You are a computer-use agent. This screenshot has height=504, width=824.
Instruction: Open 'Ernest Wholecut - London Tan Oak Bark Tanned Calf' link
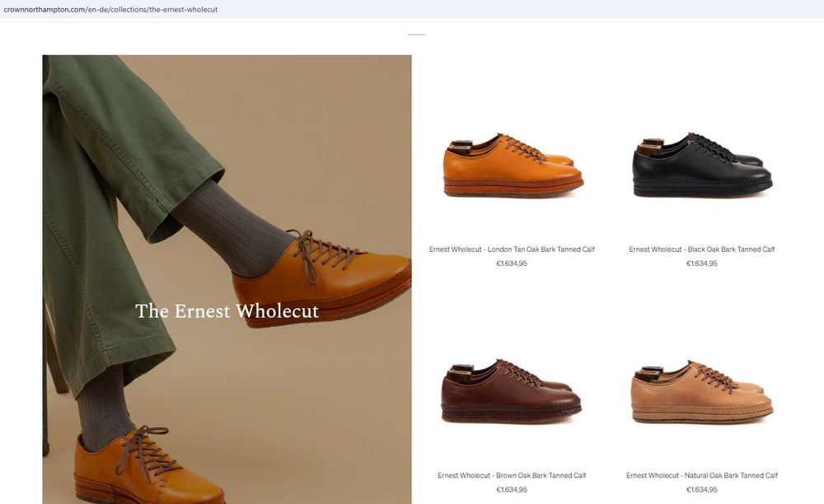click(512, 250)
